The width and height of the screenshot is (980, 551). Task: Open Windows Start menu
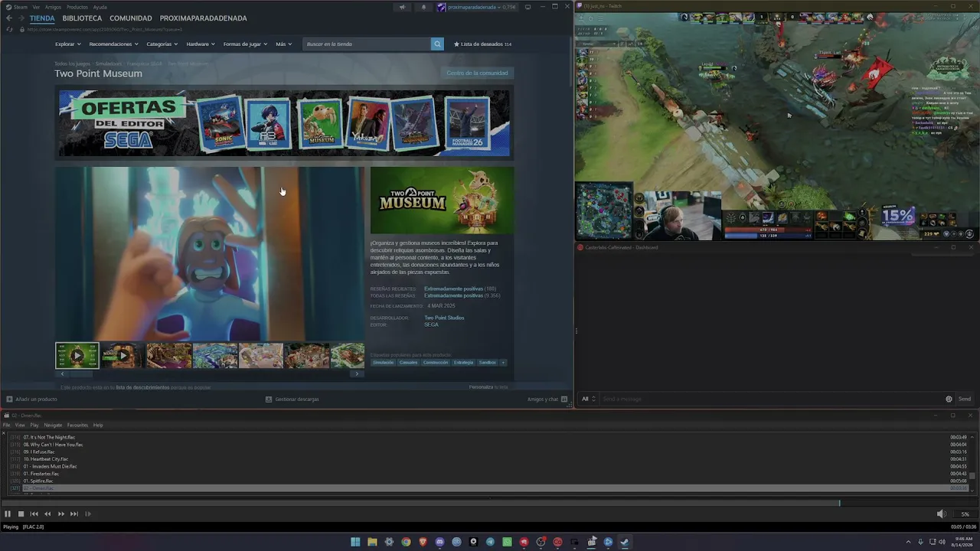click(x=355, y=542)
